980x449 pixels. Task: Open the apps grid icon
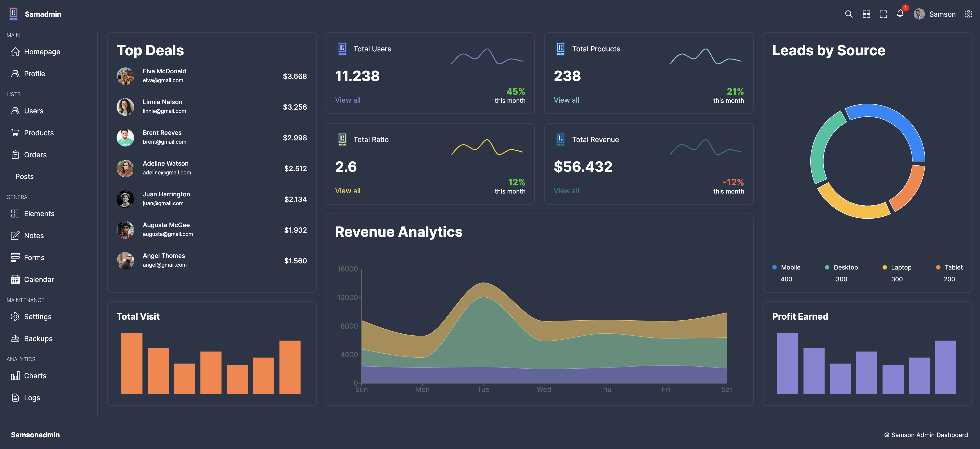pos(866,14)
